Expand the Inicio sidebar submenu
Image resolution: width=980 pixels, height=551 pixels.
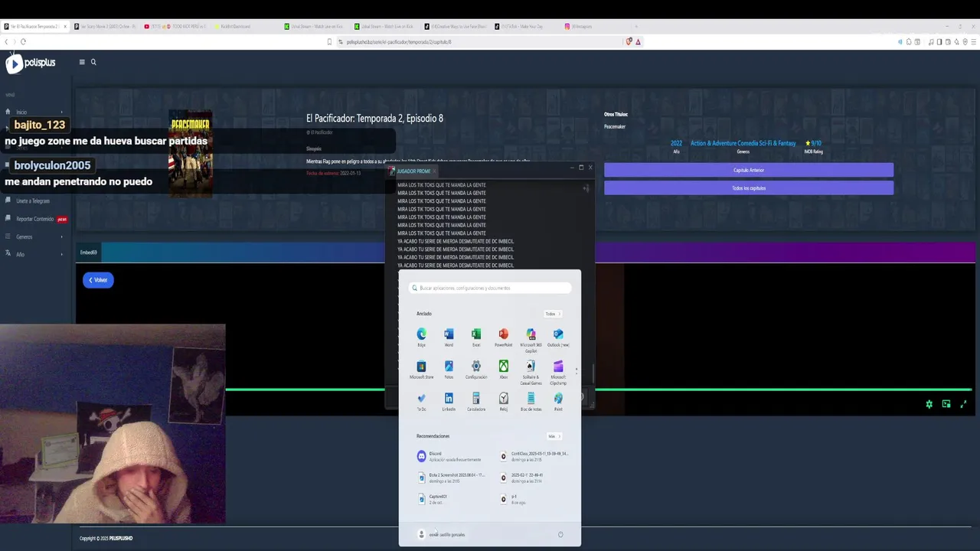(62, 112)
